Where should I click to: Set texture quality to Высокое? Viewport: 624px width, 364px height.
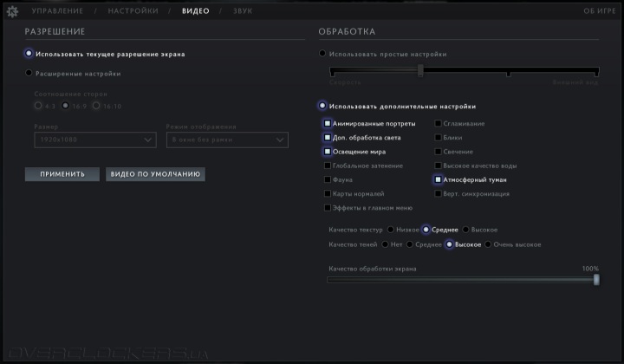466,230
